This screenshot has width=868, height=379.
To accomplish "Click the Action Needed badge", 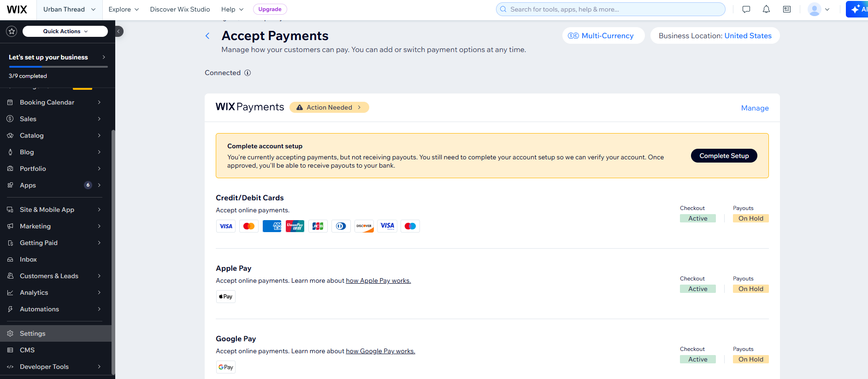I will [x=329, y=107].
